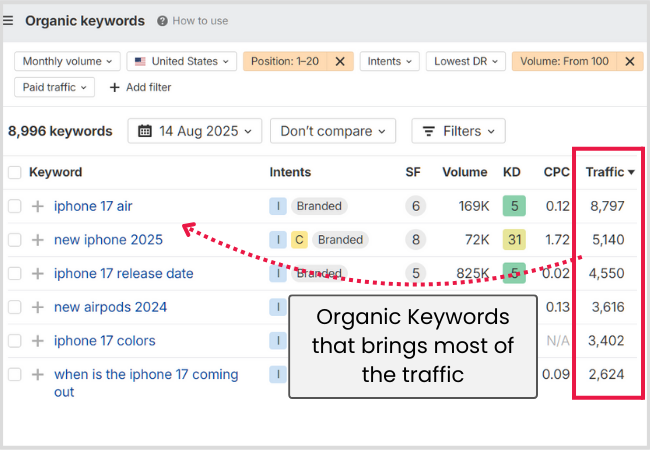
Task: Check the box for when is the iphone 17 coming out
Action: point(15,374)
